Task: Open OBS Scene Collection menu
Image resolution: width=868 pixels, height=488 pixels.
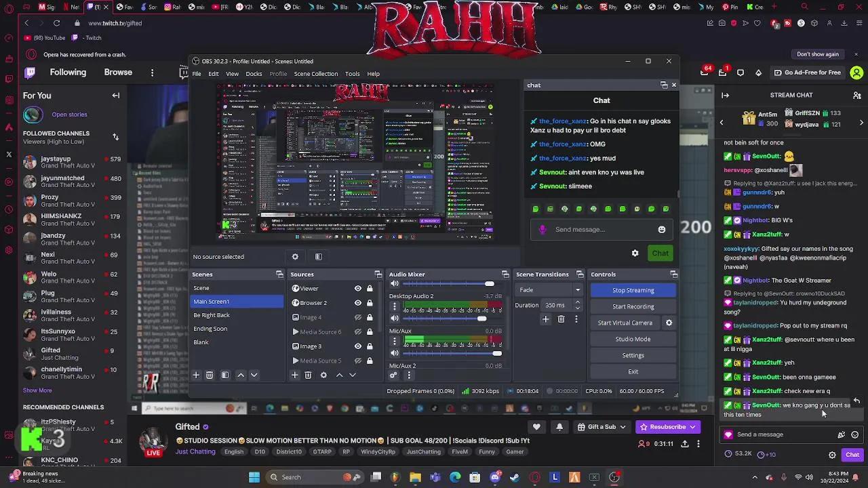Action: point(315,74)
